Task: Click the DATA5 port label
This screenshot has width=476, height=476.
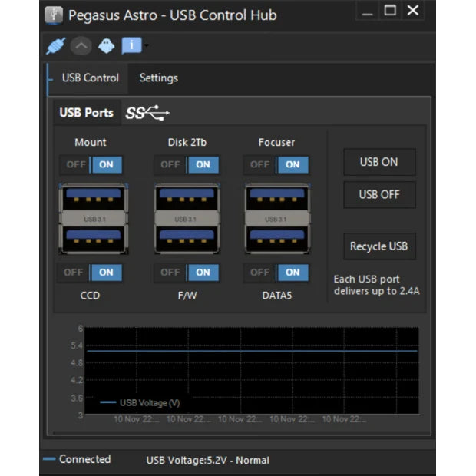Action: pos(277,296)
